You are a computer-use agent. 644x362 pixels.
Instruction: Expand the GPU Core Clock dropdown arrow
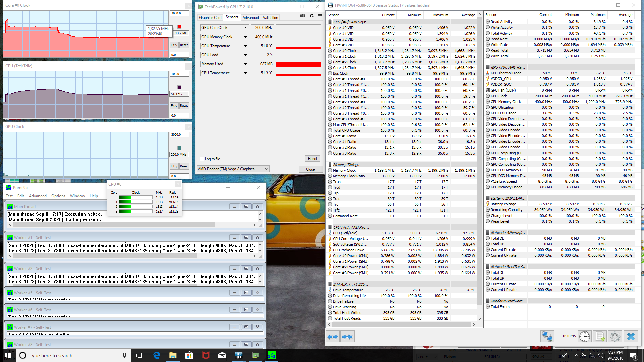pos(245,28)
